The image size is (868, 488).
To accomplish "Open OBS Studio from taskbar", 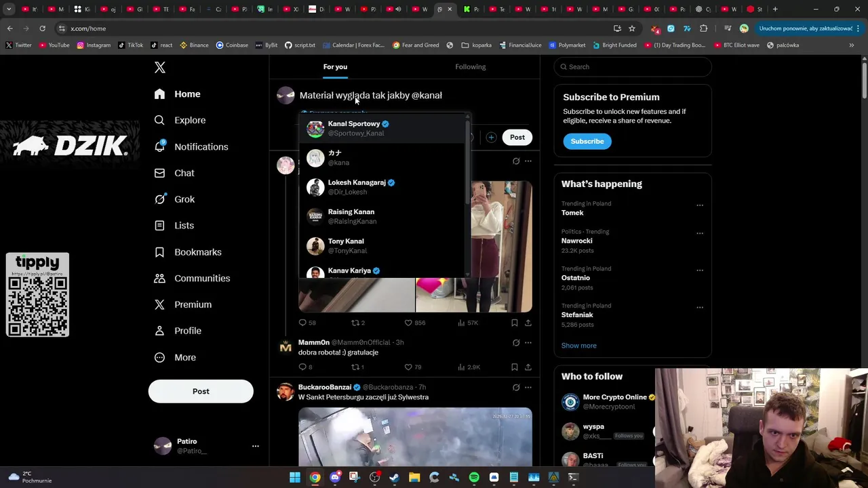I will pos(374,477).
